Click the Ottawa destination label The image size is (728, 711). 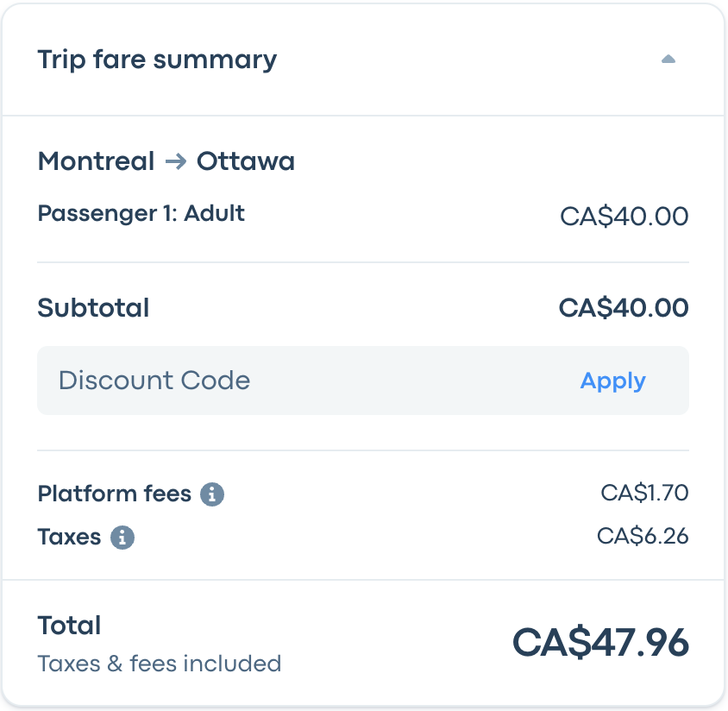[x=246, y=161]
